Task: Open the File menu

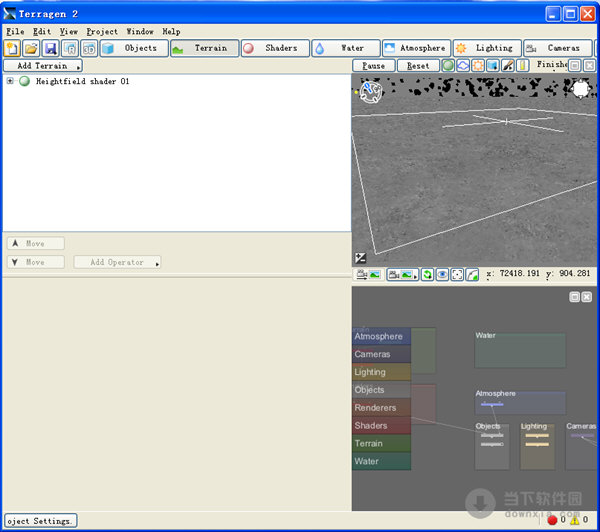Action: (15, 31)
